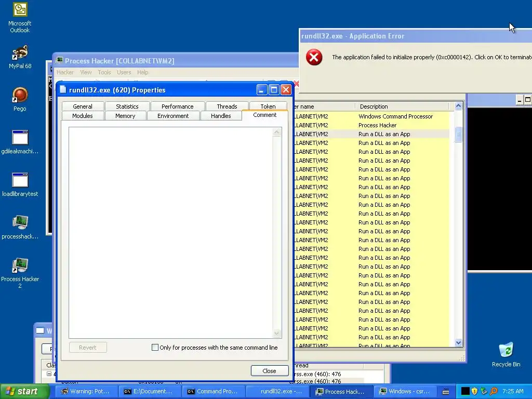Click the Safely Remove Hardware tray icon
Screen dimensions: 532x399
click(484, 391)
